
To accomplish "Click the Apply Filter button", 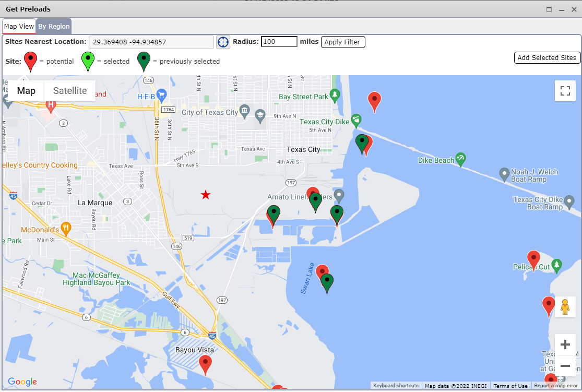I will tap(342, 42).
